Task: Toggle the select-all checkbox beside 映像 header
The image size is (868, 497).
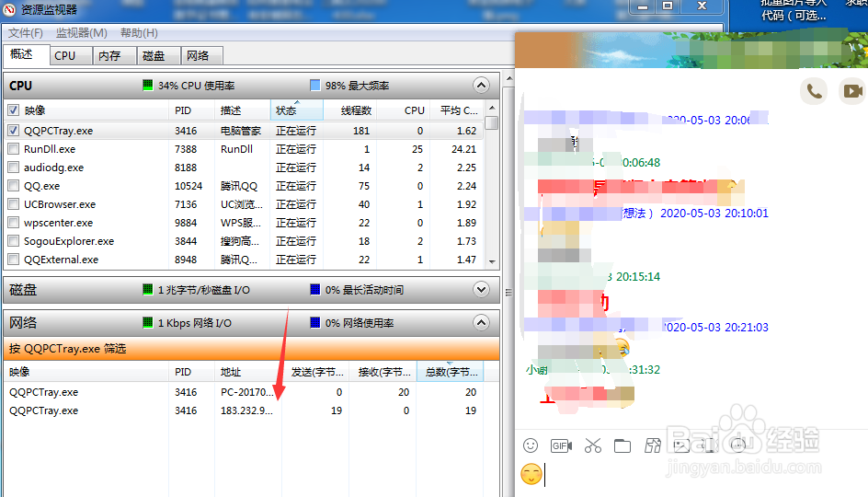Action: [x=13, y=110]
